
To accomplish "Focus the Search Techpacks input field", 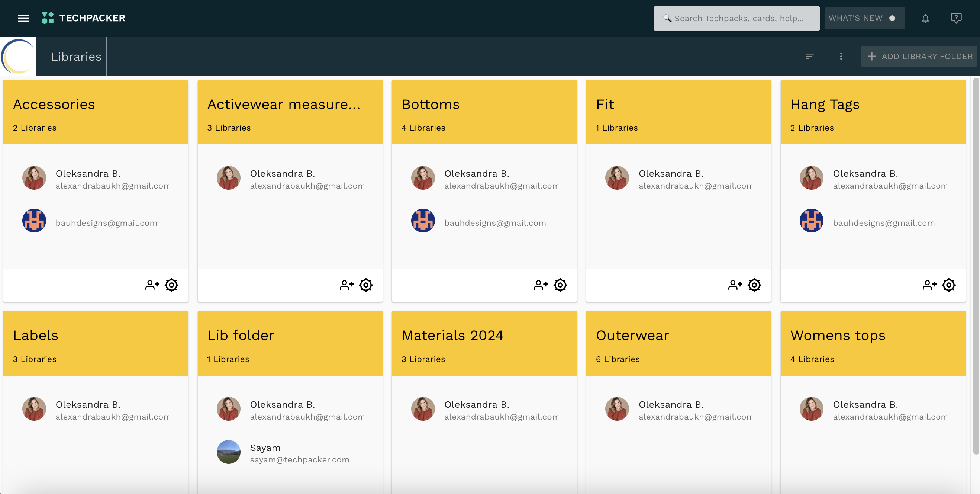I will (x=736, y=18).
